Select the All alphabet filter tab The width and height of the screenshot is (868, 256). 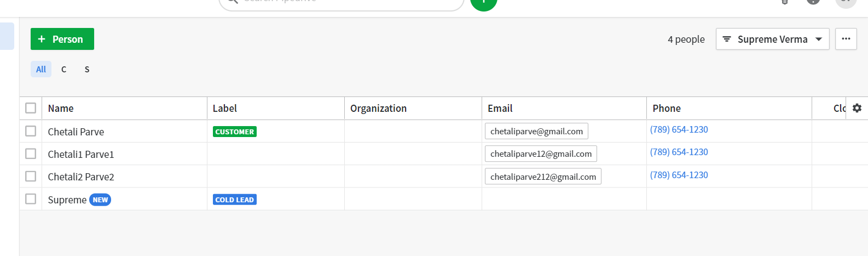click(41, 69)
